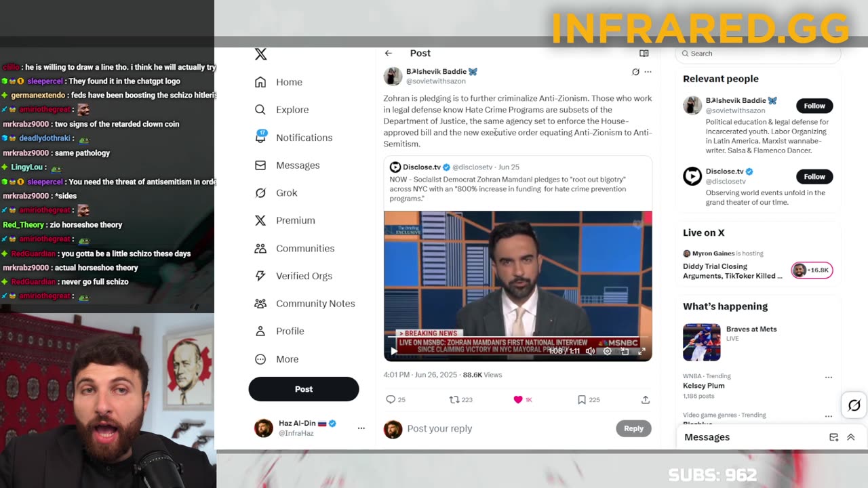Click the Premium X icon
The image size is (868, 488).
[260, 220]
